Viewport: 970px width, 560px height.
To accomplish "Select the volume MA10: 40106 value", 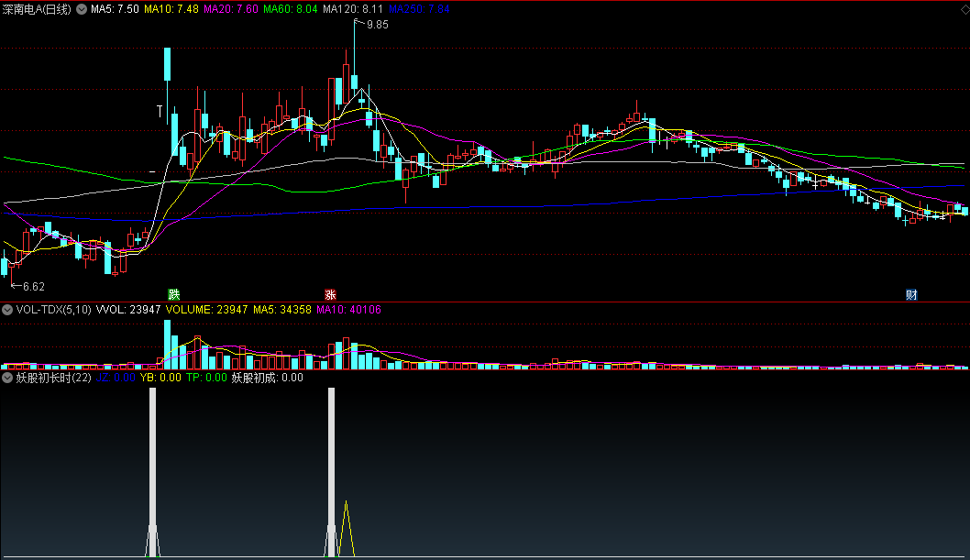I will 349,310.
